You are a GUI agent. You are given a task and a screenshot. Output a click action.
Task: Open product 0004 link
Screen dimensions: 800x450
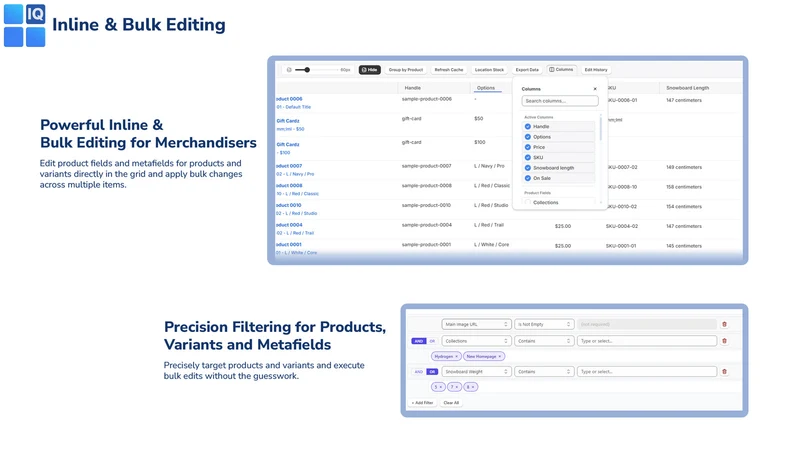point(289,225)
